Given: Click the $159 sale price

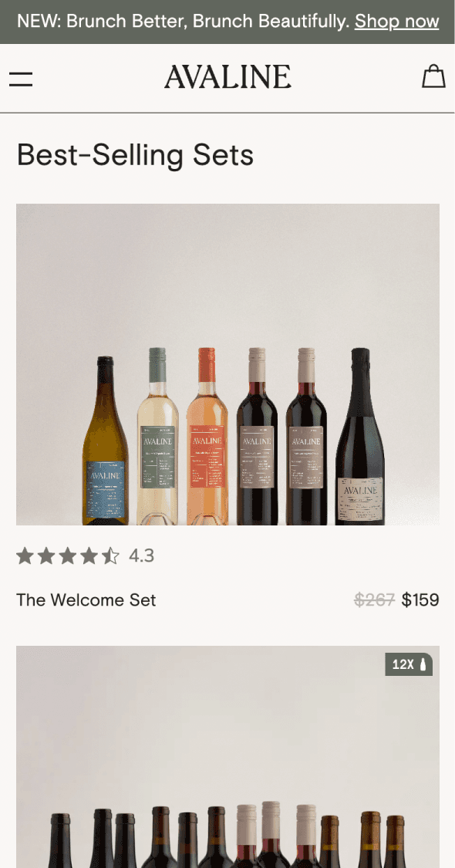Looking at the screenshot, I should (x=420, y=599).
